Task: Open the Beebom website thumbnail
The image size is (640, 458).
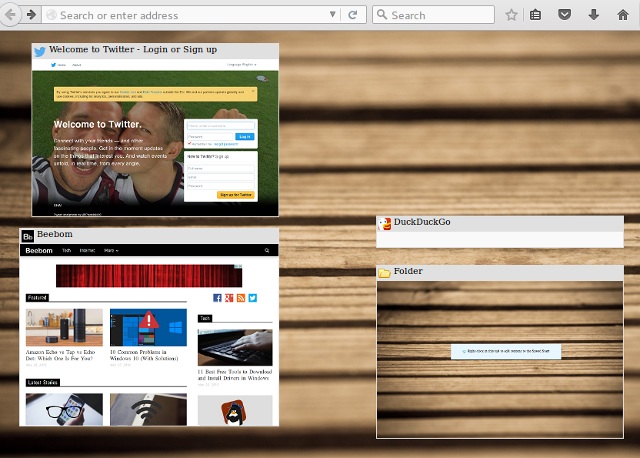Action: (149, 335)
